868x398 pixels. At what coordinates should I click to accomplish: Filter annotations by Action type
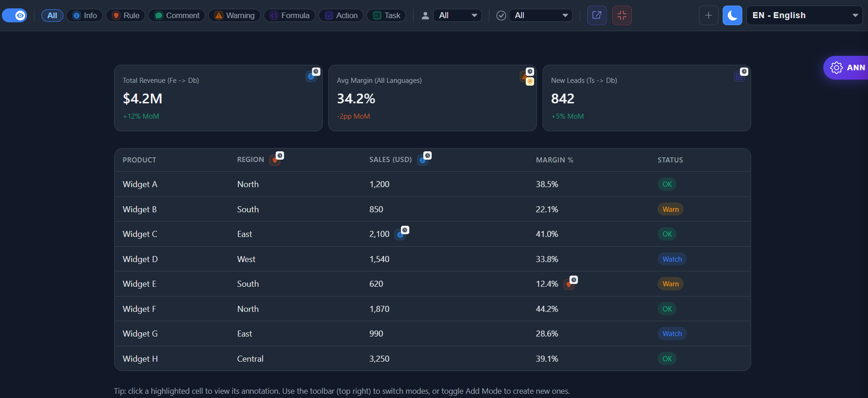point(341,15)
